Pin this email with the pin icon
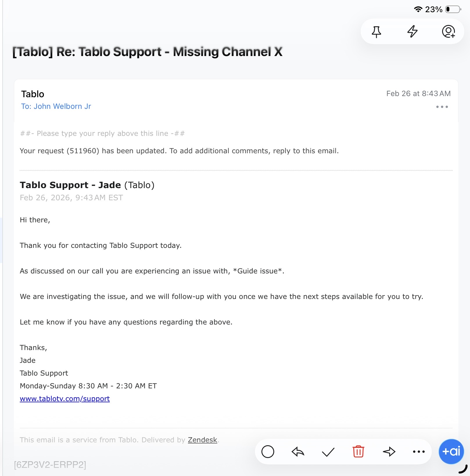The width and height of the screenshot is (470, 476). (376, 32)
